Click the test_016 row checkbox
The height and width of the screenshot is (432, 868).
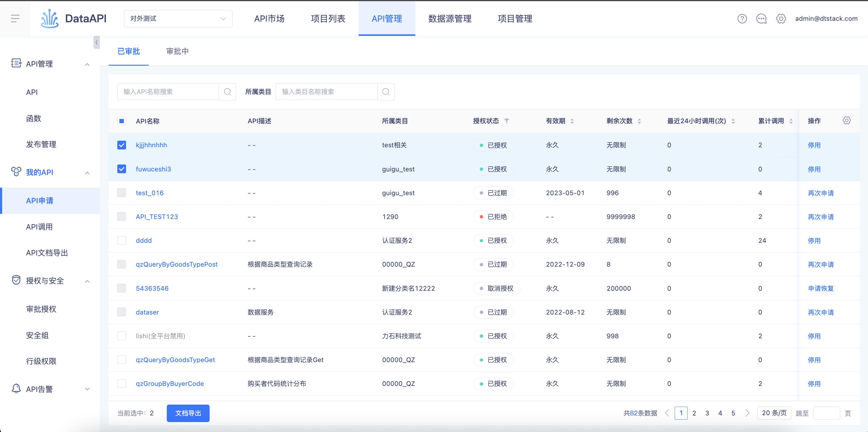[x=122, y=193]
